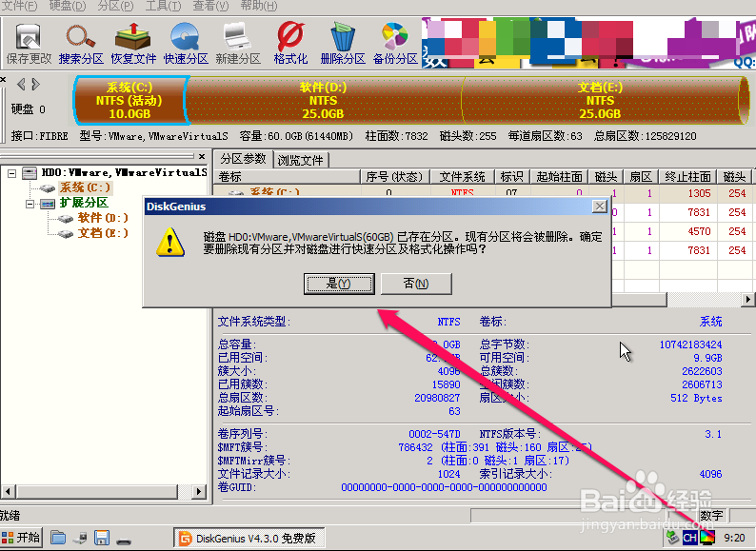Open the 文件(F) menu

pyautogui.click(x=19, y=6)
